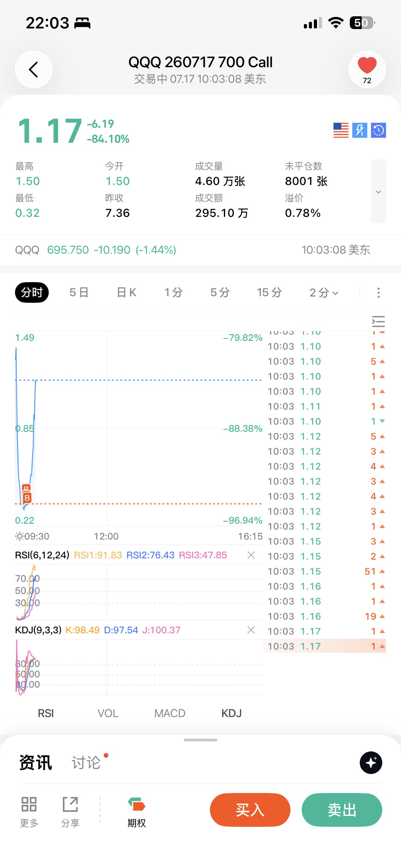Expand the quote details chevron
Image resolution: width=401 pixels, height=868 pixels.
tap(378, 192)
